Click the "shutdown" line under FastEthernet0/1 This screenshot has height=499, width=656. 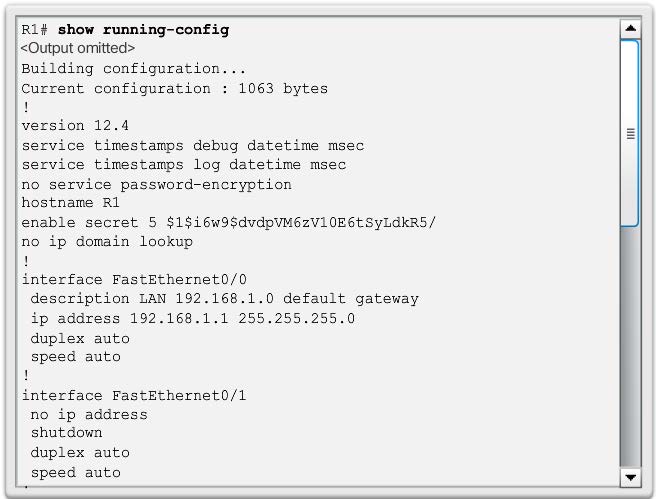pyautogui.click(x=66, y=433)
